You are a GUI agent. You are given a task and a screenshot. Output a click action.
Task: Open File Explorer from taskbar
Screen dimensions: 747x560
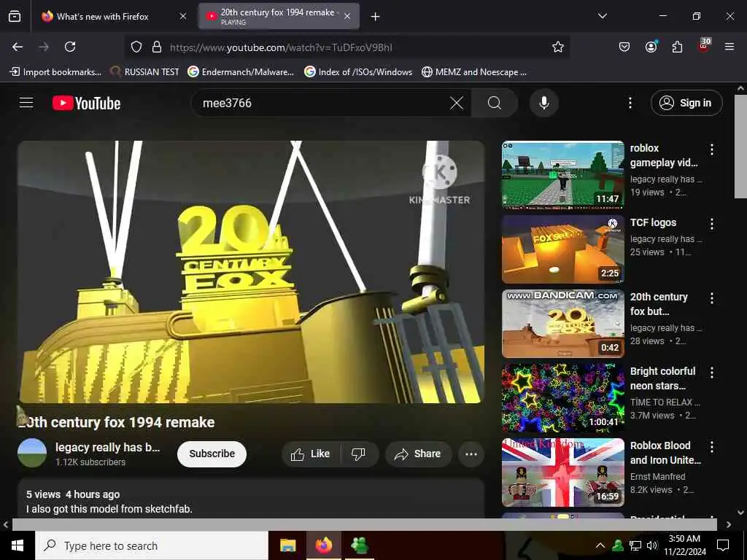coord(287,545)
